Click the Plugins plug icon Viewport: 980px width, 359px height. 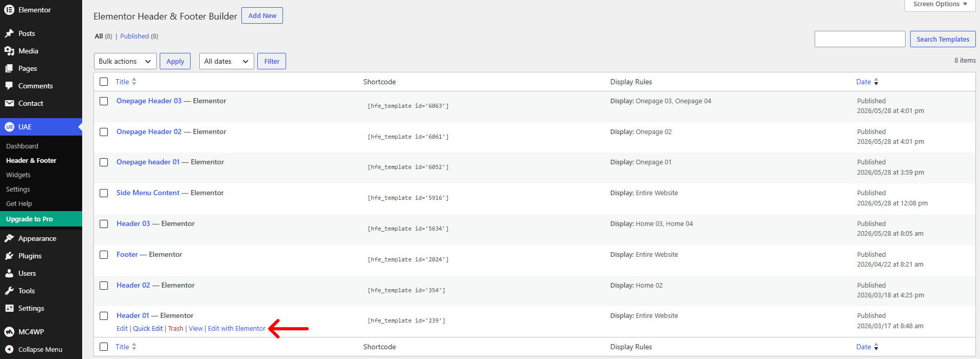click(x=9, y=256)
